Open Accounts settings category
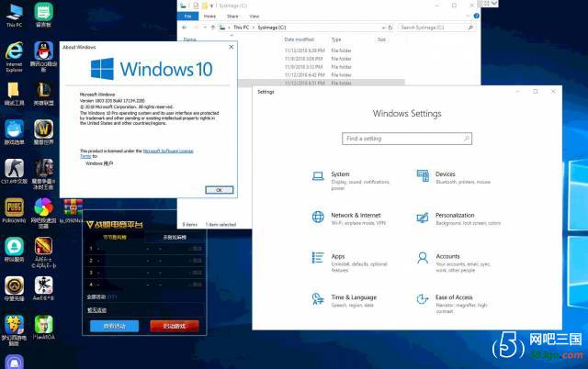Viewport: 588px width, 369px height. tap(454, 263)
